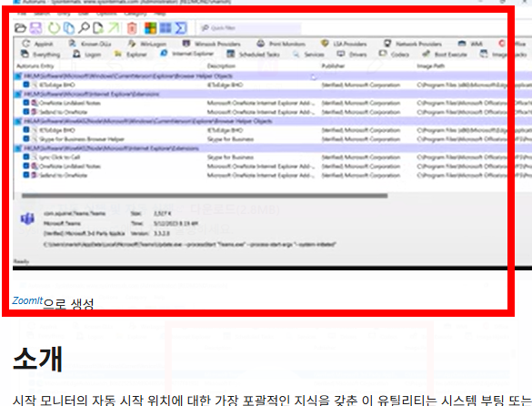Open the AppInit tab

tap(37, 44)
